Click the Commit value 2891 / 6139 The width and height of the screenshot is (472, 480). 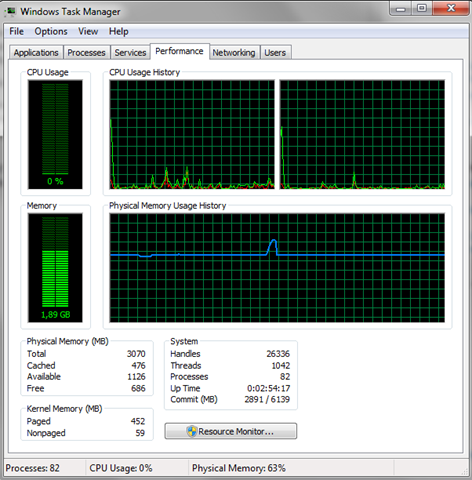(267, 399)
